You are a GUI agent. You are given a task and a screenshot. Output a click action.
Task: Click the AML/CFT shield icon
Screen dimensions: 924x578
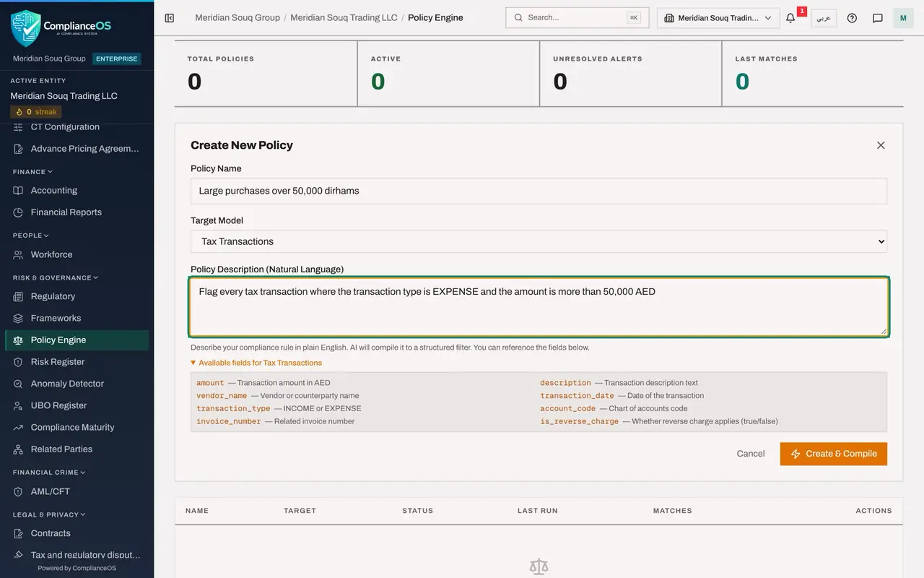tap(18, 492)
